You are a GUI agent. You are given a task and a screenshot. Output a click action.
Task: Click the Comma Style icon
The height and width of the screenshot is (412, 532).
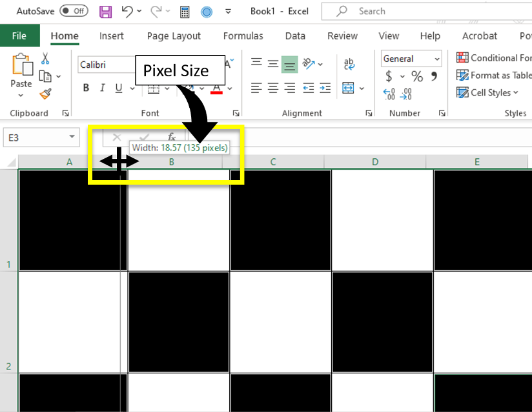point(435,76)
